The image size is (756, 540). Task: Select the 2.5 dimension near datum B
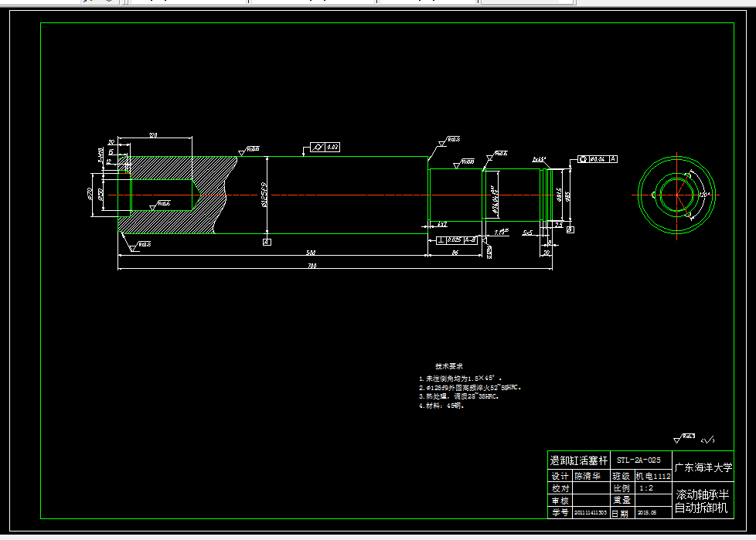click(559, 225)
